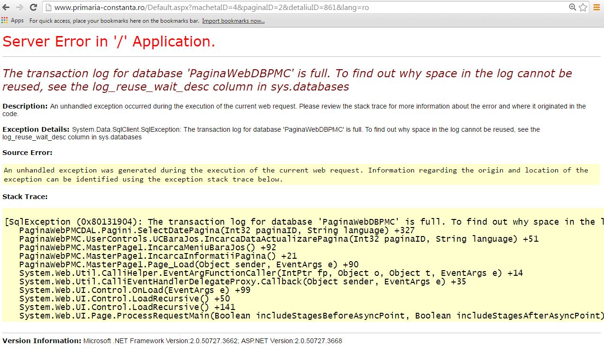Bookmark this page with the star icon
The height and width of the screenshot is (364, 604).
pyautogui.click(x=583, y=8)
